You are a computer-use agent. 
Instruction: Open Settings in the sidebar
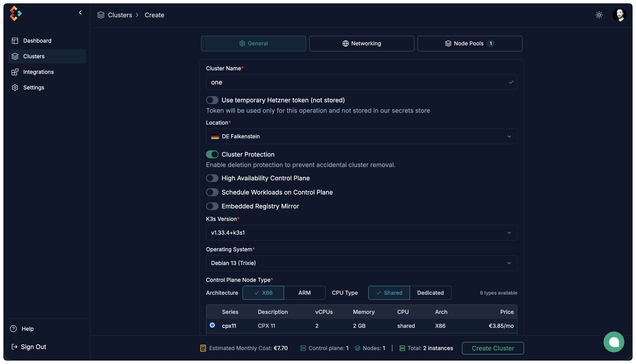tap(47, 88)
